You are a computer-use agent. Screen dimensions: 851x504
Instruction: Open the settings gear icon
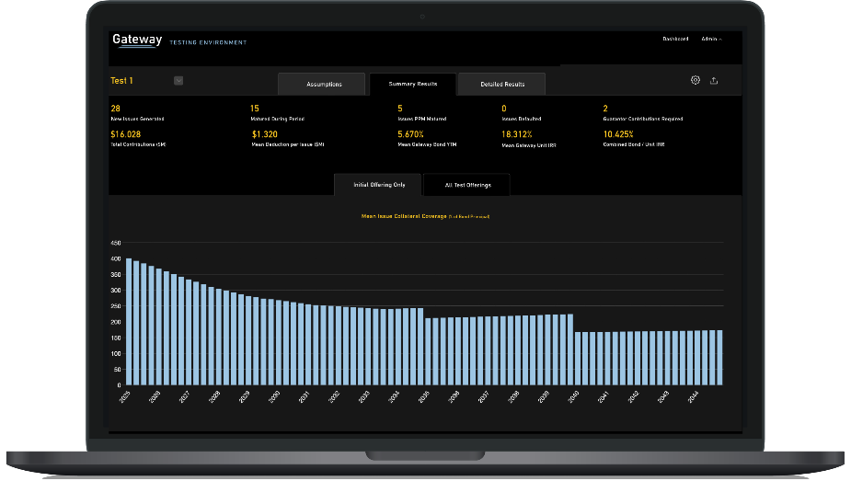coord(696,80)
